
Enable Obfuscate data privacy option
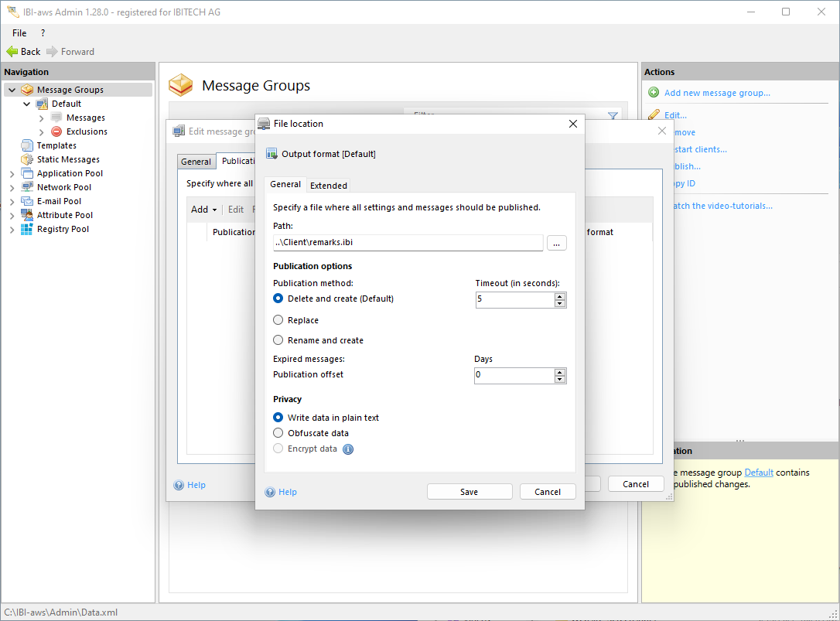click(x=278, y=433)
